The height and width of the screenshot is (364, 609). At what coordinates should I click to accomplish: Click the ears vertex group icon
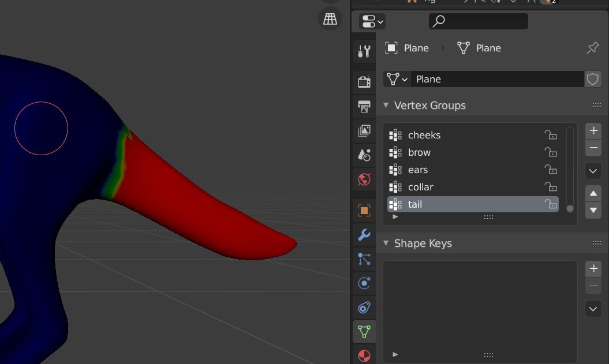(x=395, y=170)
